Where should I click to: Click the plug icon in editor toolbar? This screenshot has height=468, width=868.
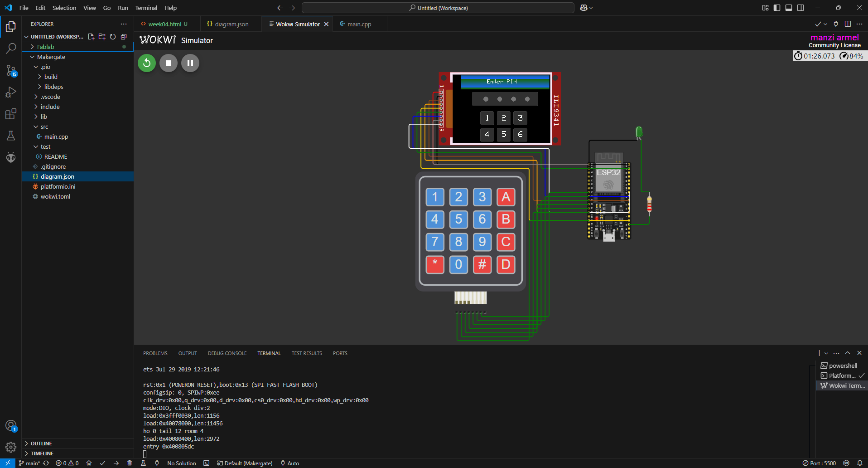(836, 24)
